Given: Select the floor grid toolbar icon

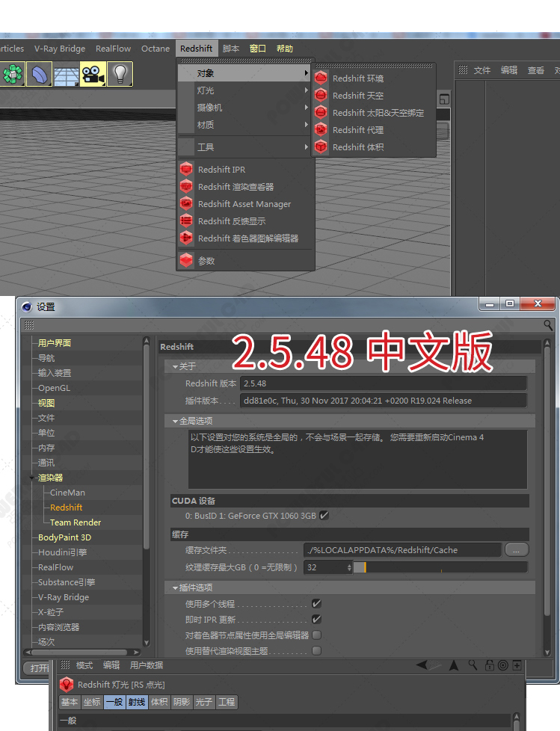Looking at the screenshot, I should (x=67, y=74).
